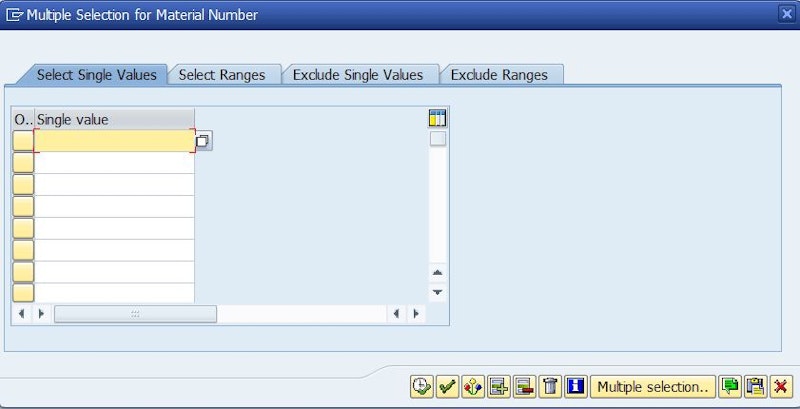Click the Check entries checkmark icon
Image resolution: width=800 pixels, height=409 pixels.
pyautogui.click(x=447, y=386)
